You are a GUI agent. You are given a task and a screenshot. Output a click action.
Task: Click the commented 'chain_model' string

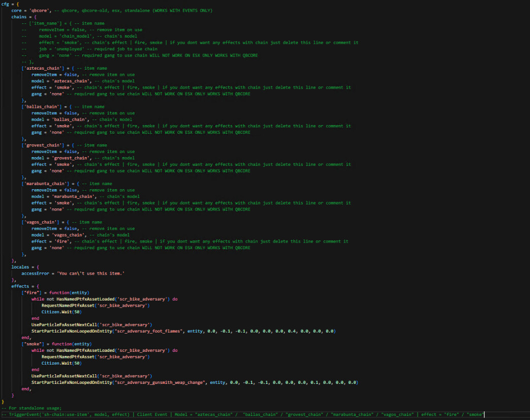74,36
